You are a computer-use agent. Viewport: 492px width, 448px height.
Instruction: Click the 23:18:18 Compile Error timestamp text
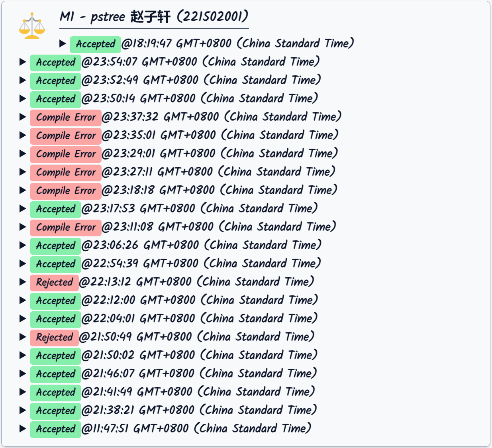(219, 190)
